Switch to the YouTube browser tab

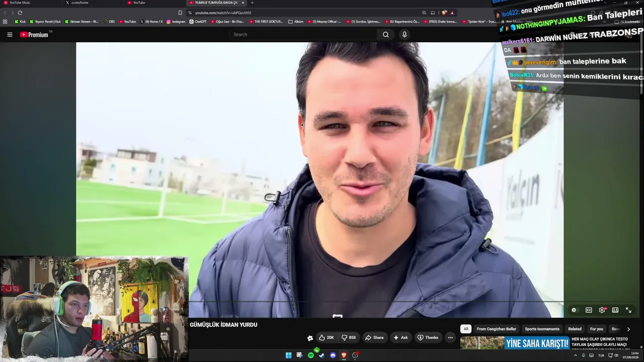pyautogui.click(x=153, y=3)
